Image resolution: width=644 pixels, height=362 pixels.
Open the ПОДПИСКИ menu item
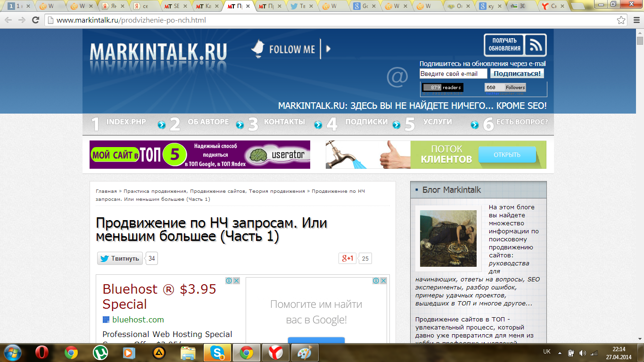(x=366, y=122)
